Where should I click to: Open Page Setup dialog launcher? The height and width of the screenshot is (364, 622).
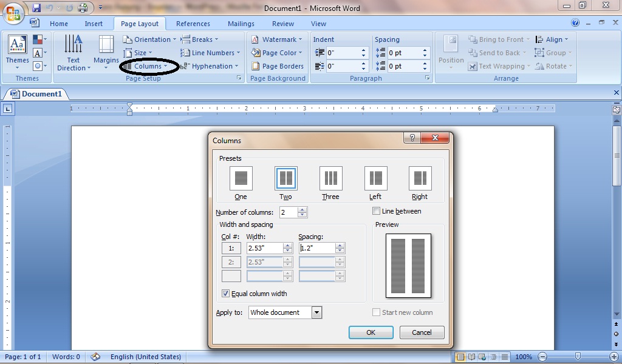[x=239, y=78]
